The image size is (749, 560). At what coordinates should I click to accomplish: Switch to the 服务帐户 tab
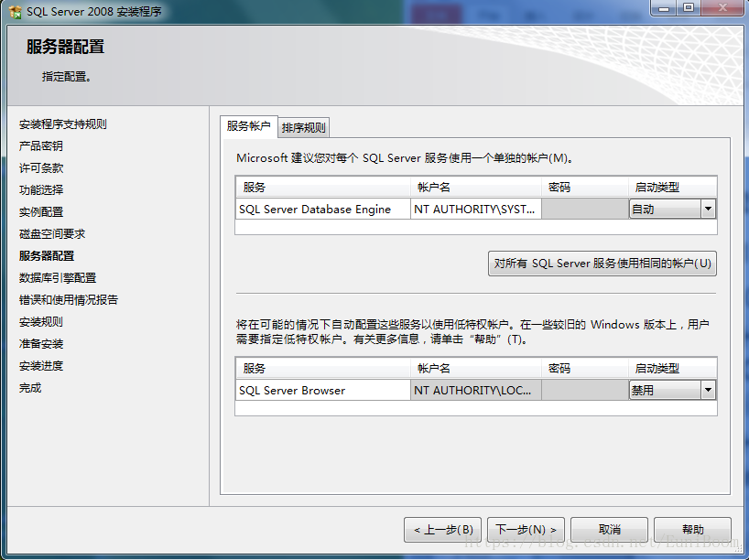(x=248, y=126)
